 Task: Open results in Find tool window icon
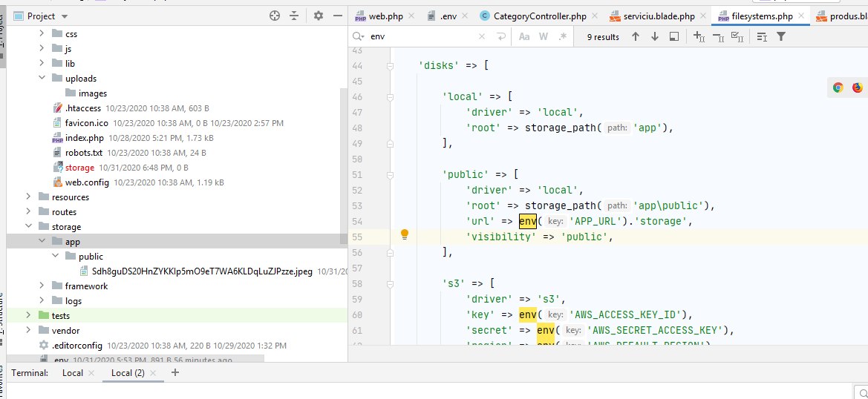pos(674,36)
